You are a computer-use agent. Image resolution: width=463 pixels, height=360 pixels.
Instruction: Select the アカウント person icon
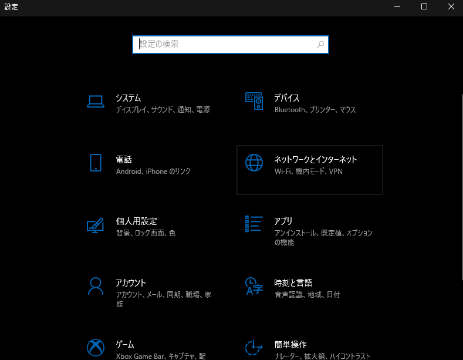96,286
